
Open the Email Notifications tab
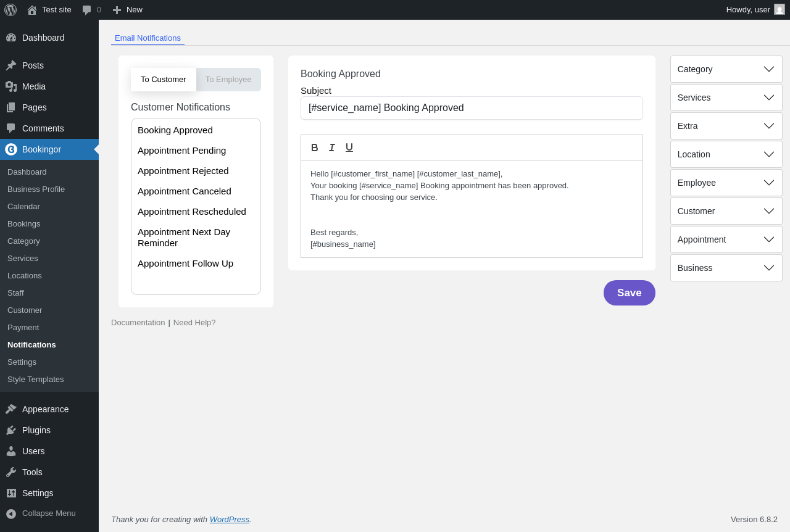(148, 38)
